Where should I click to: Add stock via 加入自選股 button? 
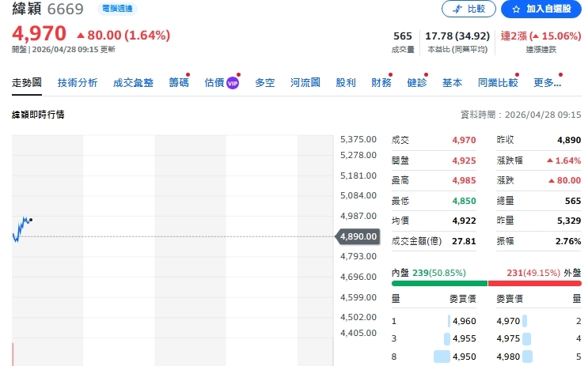[541, 9]
